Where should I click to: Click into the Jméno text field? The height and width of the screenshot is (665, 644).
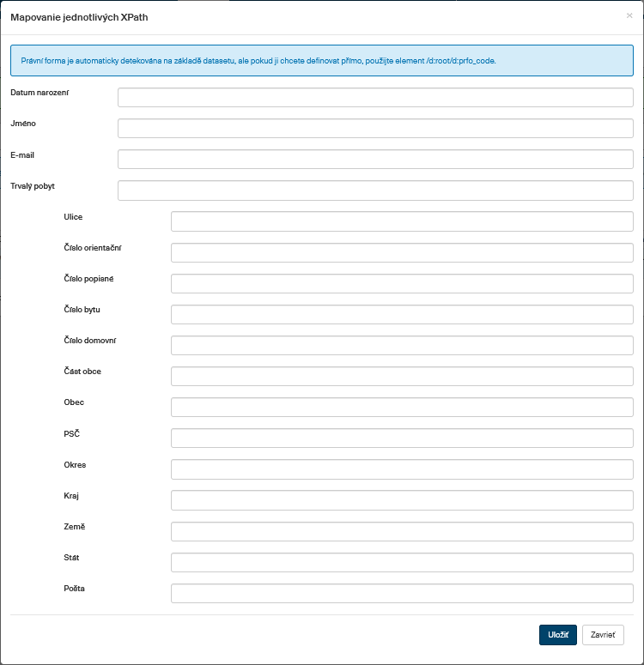click(375, 128)
